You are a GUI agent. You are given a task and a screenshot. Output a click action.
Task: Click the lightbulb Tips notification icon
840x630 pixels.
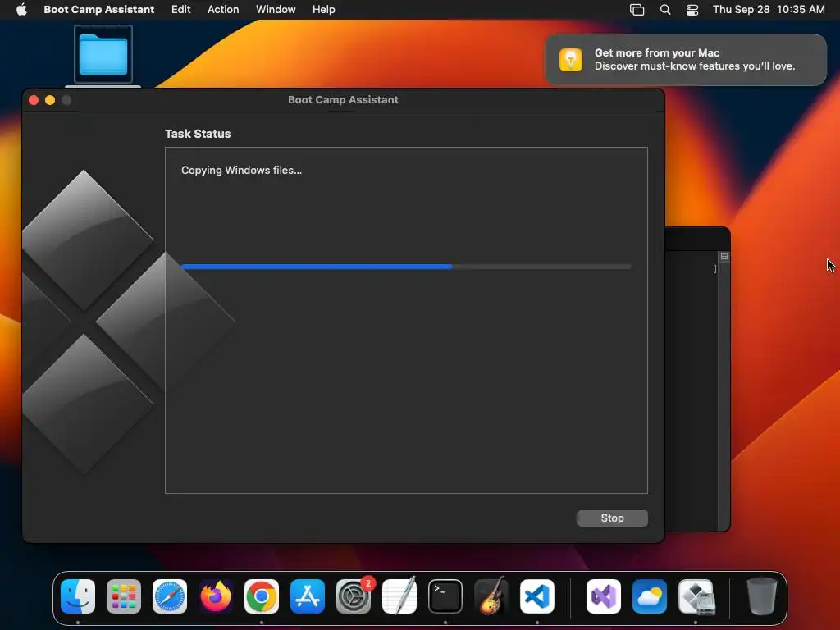click(571, 59)
